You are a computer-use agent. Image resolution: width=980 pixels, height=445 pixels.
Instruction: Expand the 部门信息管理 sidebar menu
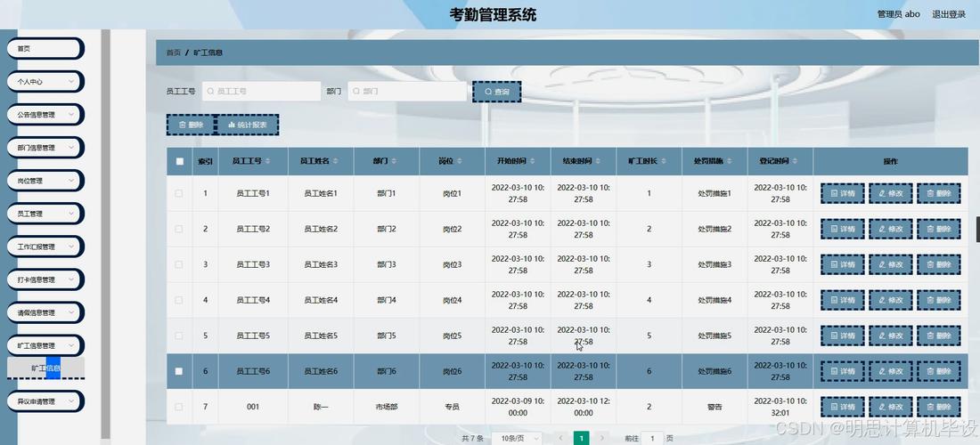(45, 147)
